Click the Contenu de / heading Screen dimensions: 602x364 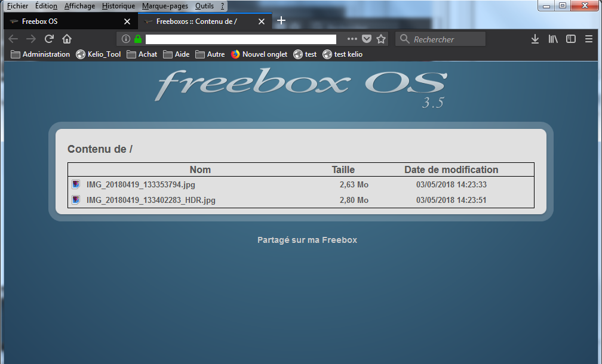coord(100,149)
